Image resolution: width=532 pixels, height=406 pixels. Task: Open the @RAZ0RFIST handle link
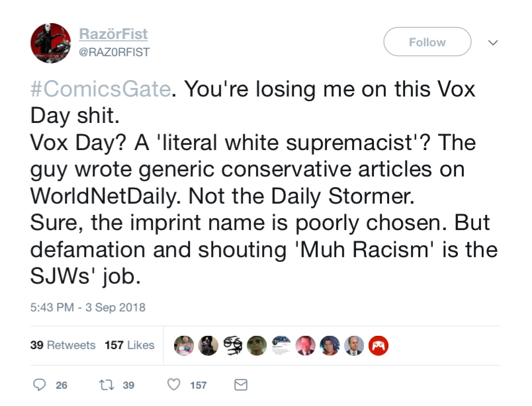tap(114, 52)
